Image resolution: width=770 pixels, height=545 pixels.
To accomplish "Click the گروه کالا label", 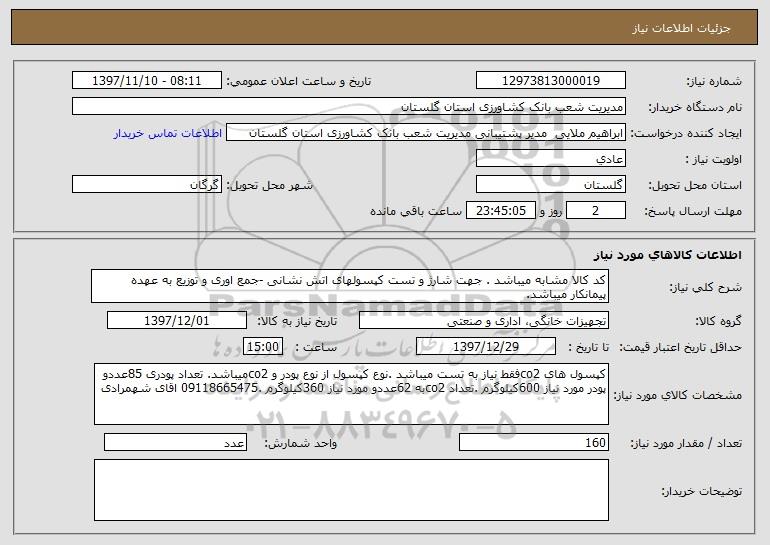I will pos(719,322).
